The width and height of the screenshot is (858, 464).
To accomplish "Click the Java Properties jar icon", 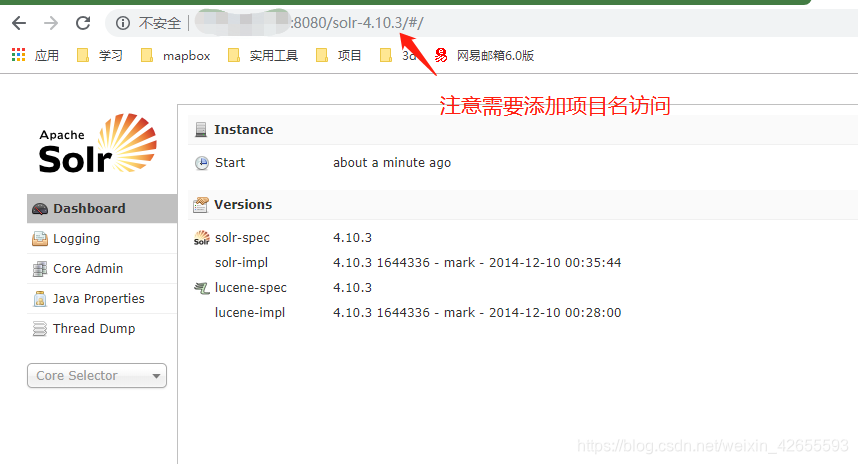I will (40, 299).
